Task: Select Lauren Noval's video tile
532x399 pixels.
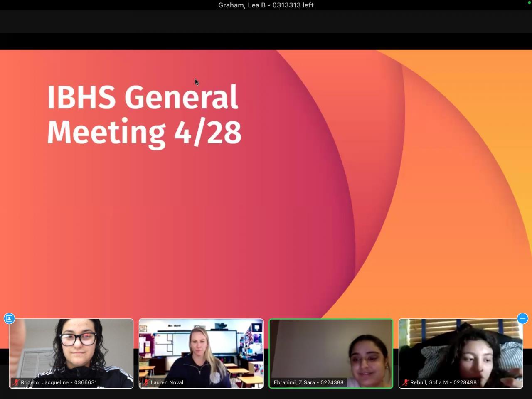Action: click(x=201, y=354)
